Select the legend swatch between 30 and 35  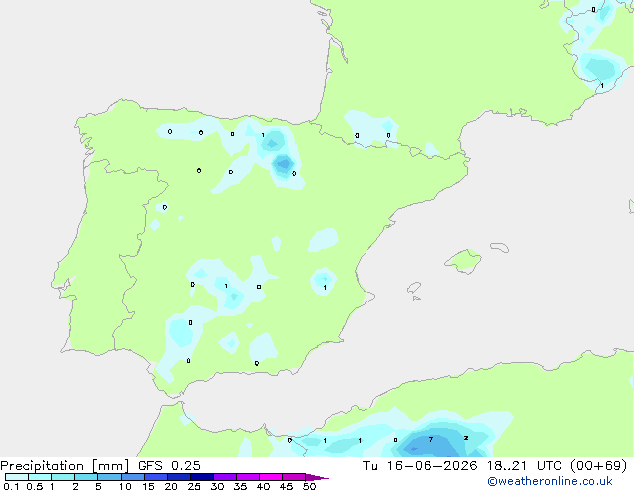click(x=225, y=477)
